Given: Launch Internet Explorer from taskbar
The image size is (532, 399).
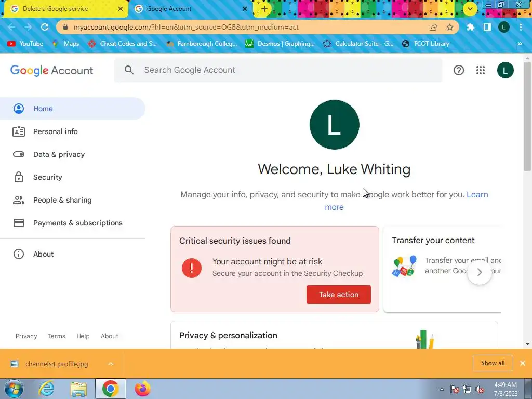Looking at the screenshot, I should (x=46, y=389).
